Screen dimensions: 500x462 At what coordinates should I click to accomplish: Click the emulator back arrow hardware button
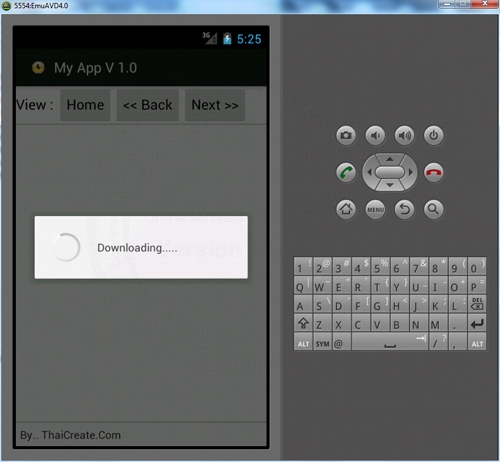pos(404,209)
